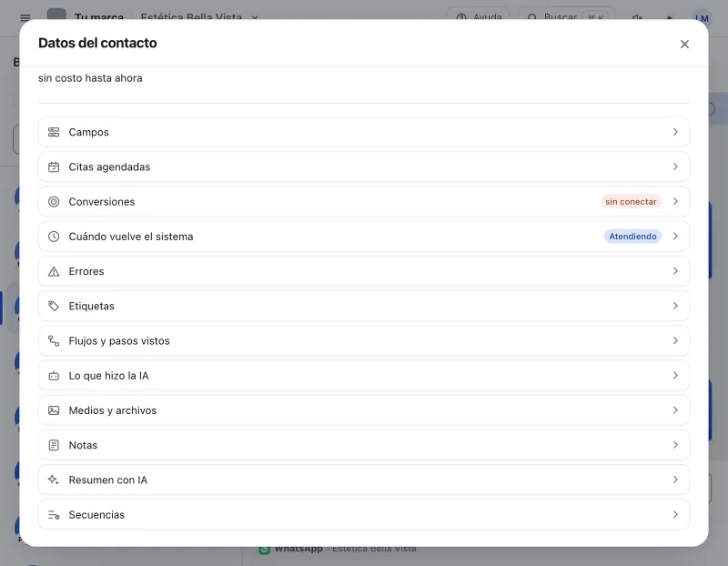Image resolution: width=728 pixels, height=566 pixels.
Task: Click the Flujos y pasos vistos flow icon
Action: [x=54, y=341]
